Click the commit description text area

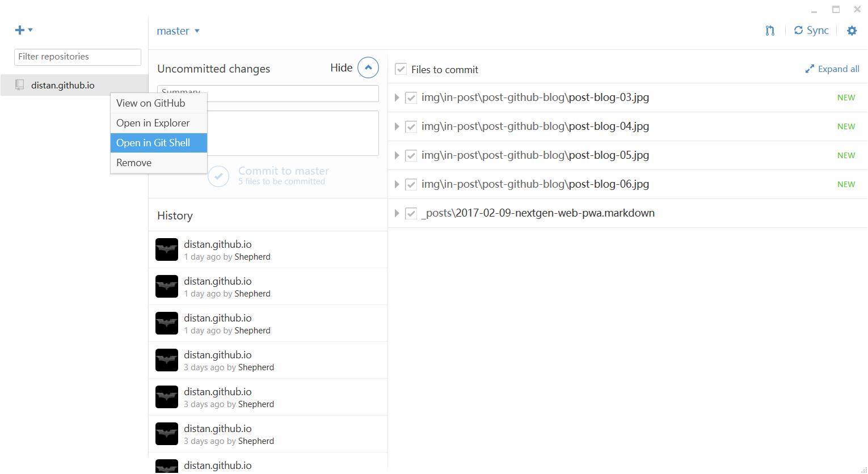point(268,133)
